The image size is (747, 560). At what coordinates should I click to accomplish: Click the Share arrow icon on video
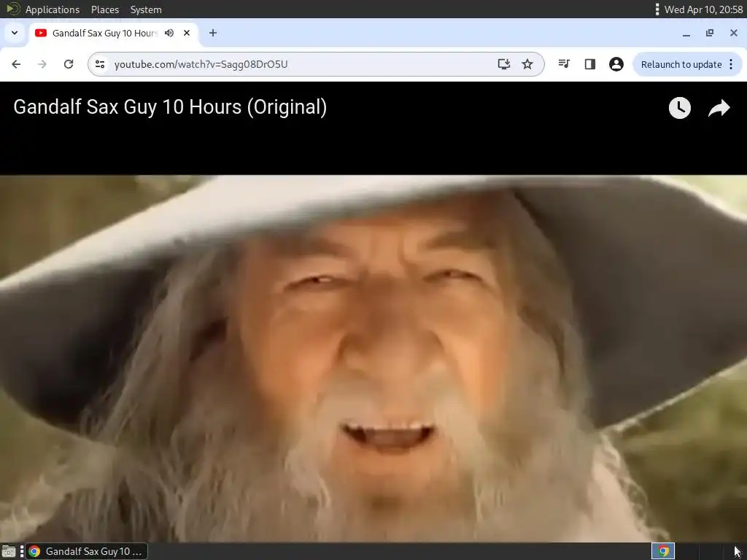719,108
